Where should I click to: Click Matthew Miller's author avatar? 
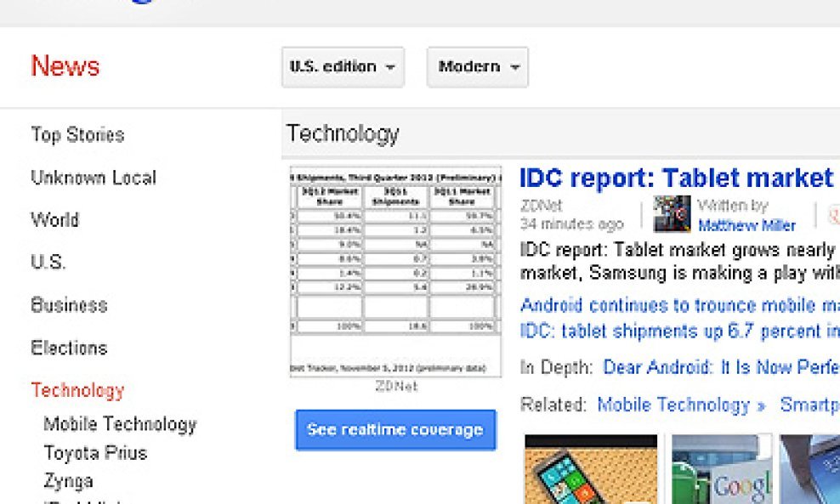tap(672, 213)
